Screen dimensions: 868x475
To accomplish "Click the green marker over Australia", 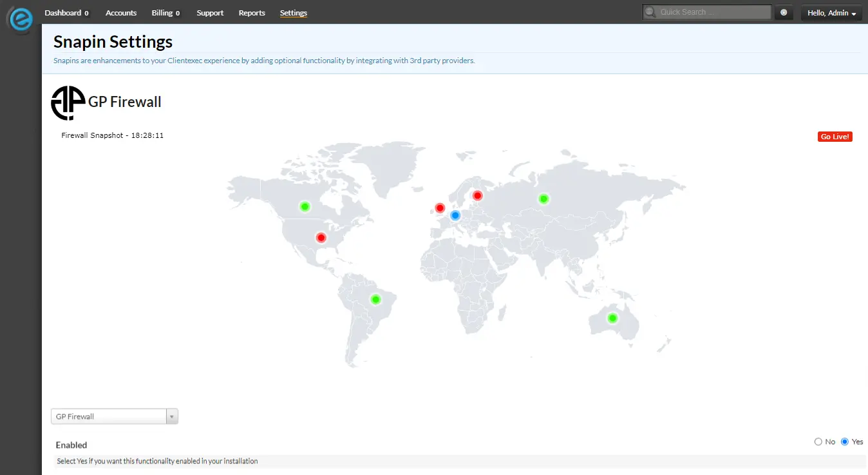I will (x=612, y=318).
